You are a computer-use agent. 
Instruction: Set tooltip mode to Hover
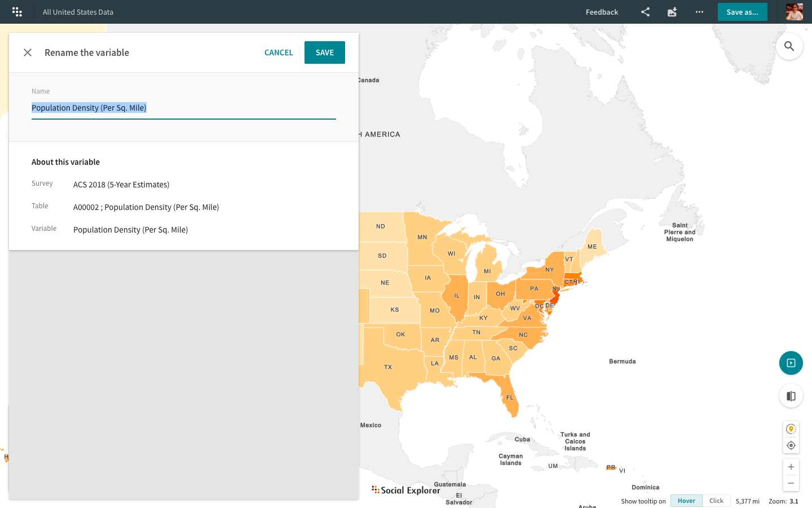[686, 501]
